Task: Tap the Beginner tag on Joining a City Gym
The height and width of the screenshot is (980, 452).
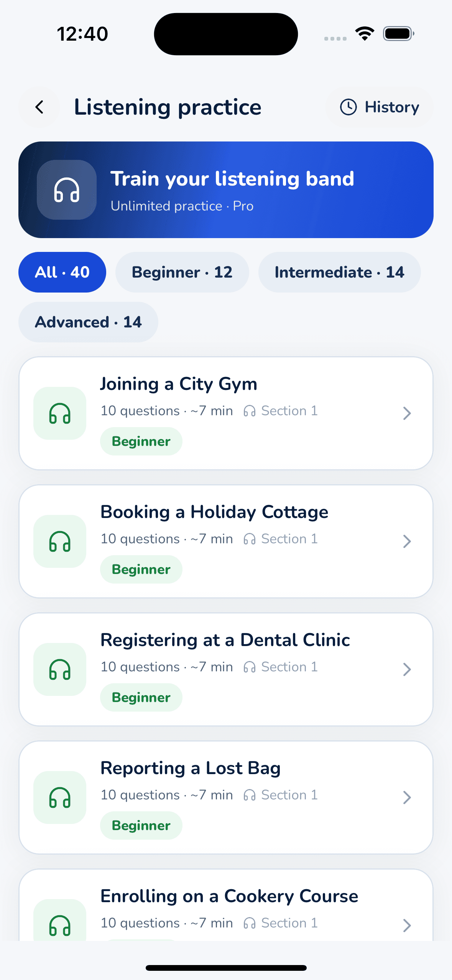Action: [x=141, y=441]
